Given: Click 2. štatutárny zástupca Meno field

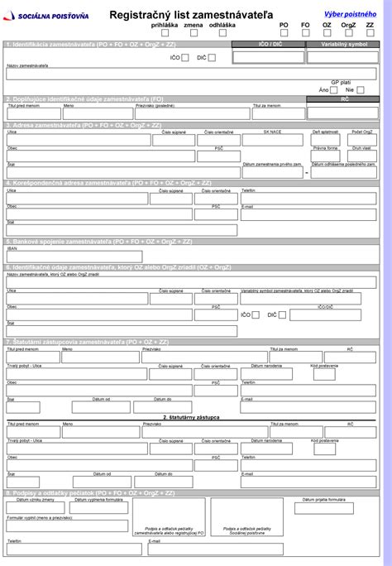Looking at the screenshot, I should click(101, 432).
